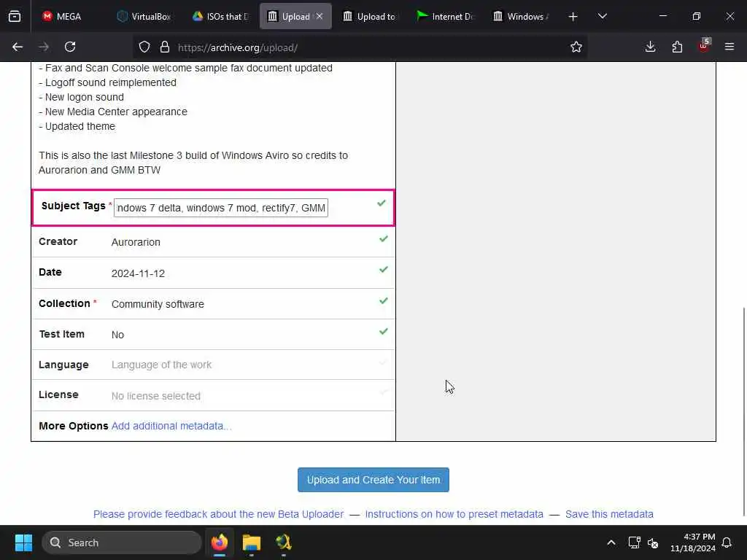The image size is (747, 560).
Task: Open the Firefox downloads panel
Action: point(650,47)
